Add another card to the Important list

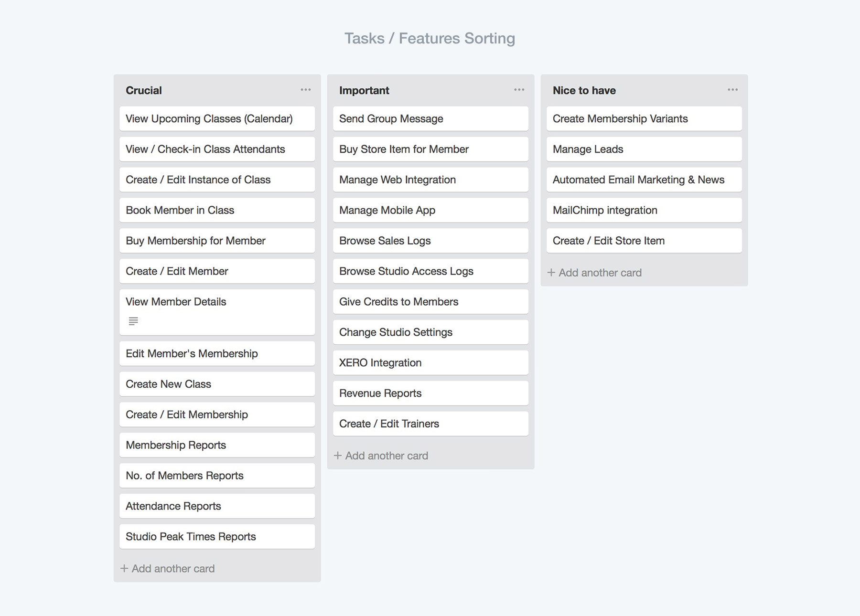[x=381, y=456]
